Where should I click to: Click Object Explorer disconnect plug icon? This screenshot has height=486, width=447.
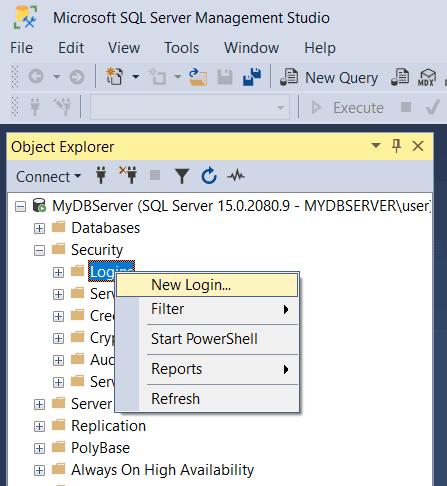pyautogui.click(x=128, y=175)
